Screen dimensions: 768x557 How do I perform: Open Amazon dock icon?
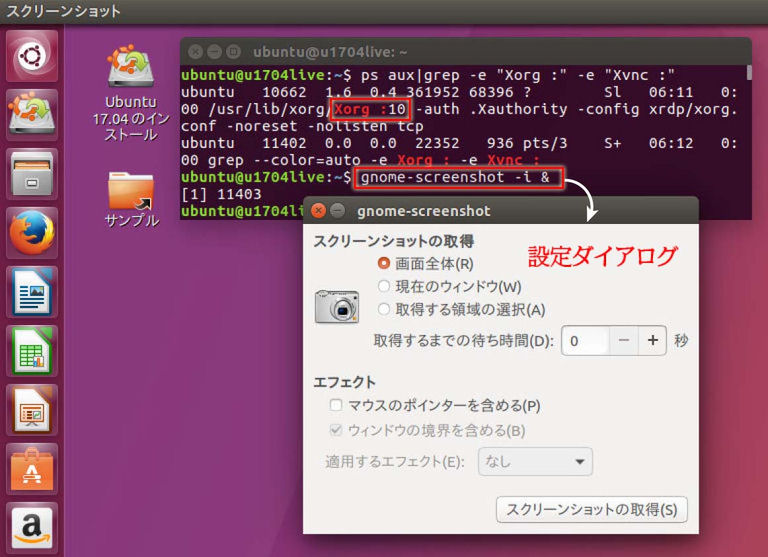(x=32, y=528)
